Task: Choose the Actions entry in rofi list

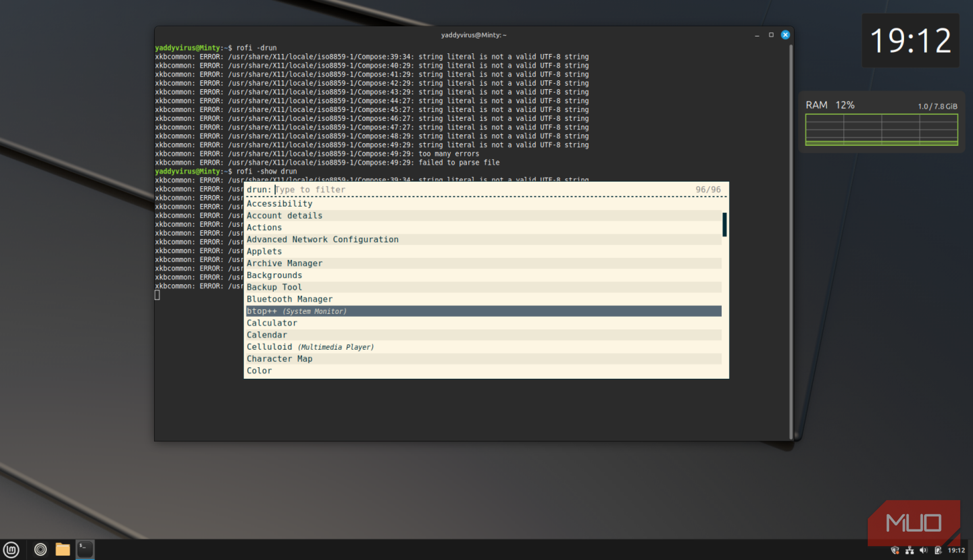Action: coord(484,228)
